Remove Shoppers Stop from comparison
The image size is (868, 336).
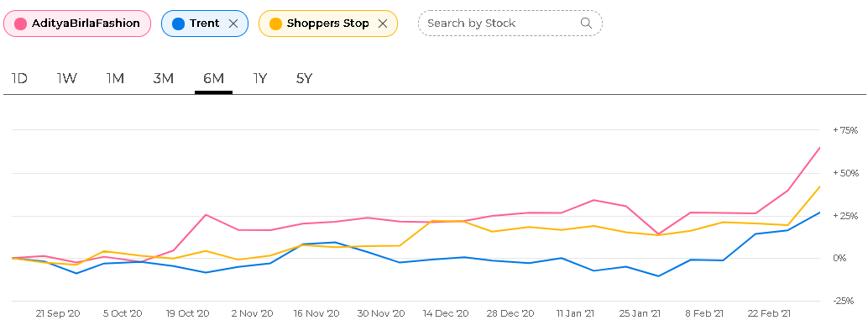[x=383, y=24]
